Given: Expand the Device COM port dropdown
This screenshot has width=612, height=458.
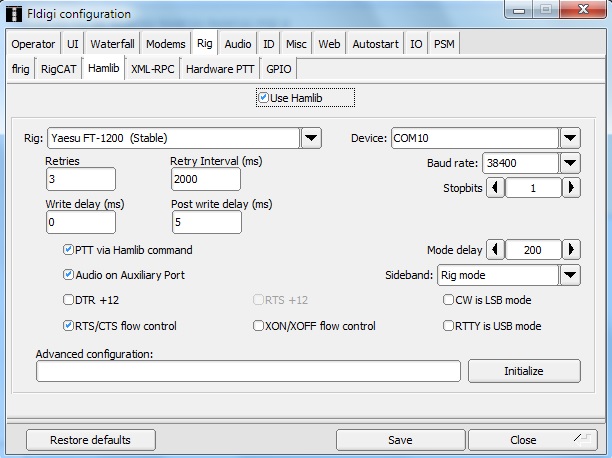Looking at the screenshot, I should (x=570, y=138).
